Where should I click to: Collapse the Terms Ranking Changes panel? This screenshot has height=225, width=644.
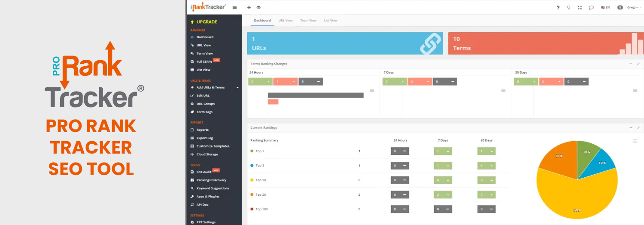pos(631,64)
